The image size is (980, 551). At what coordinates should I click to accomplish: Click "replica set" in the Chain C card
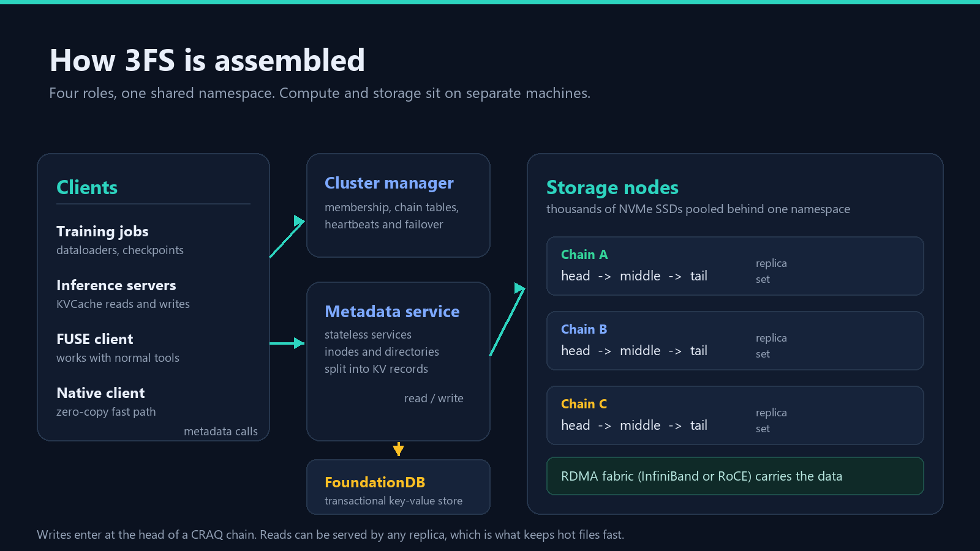[771, 421]
